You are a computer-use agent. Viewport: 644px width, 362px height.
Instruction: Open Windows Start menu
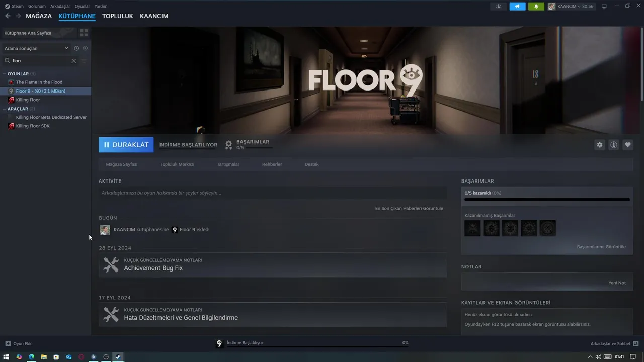pyautogui.click(x=6, y=357)
